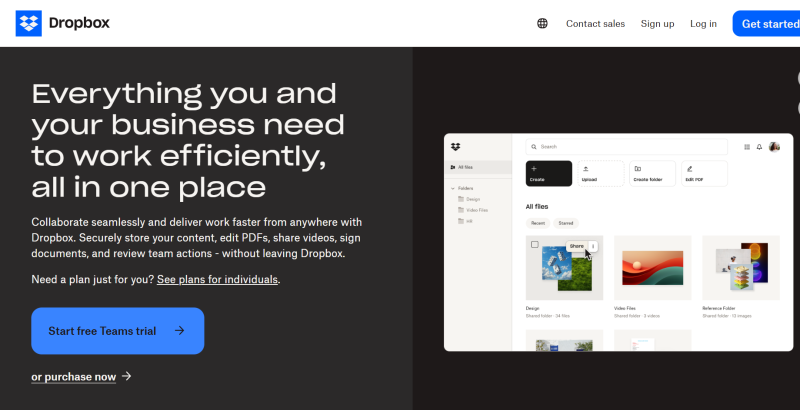
Task: Click the Edit PDF tile
Action: 705,173
